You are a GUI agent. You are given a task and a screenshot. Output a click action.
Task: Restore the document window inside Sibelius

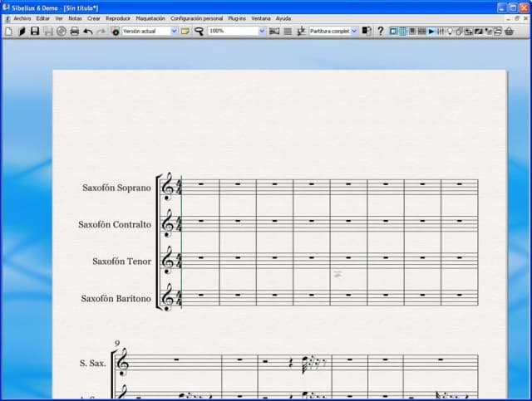coord(517,18)
